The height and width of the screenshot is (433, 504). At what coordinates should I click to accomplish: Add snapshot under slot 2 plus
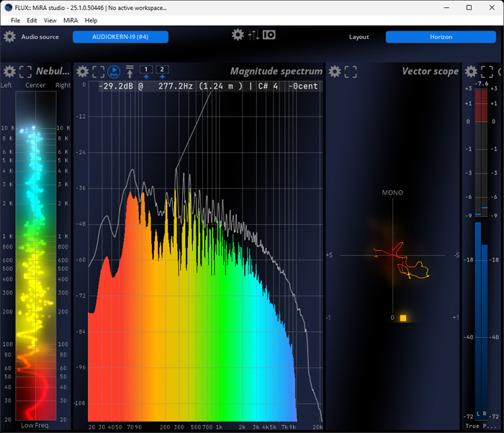[x=162, y=76]
